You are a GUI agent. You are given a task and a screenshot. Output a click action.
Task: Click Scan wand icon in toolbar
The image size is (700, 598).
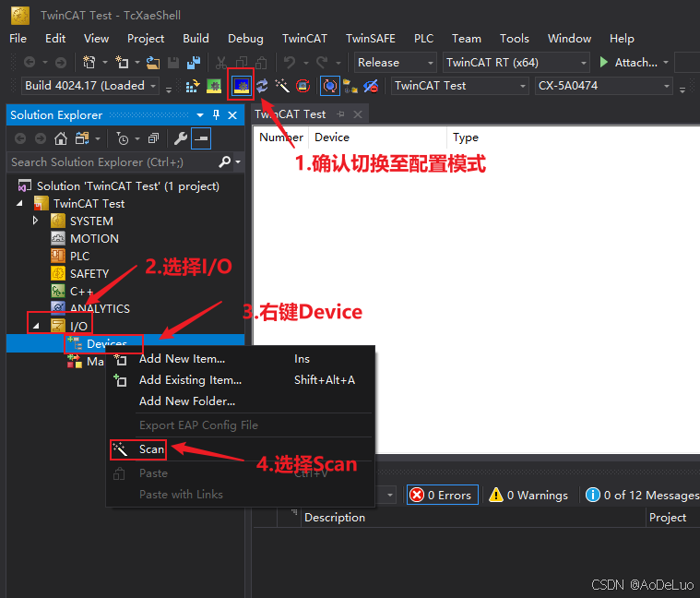282,86
